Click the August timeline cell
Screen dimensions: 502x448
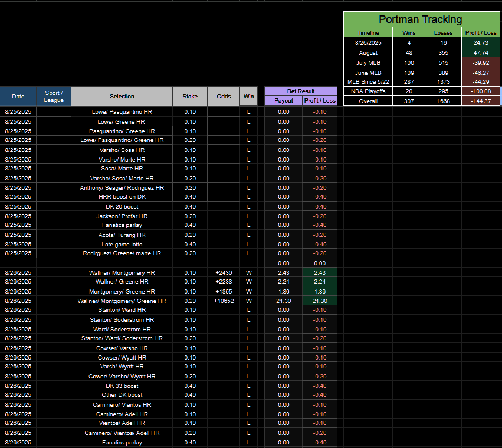coord(368,53)
